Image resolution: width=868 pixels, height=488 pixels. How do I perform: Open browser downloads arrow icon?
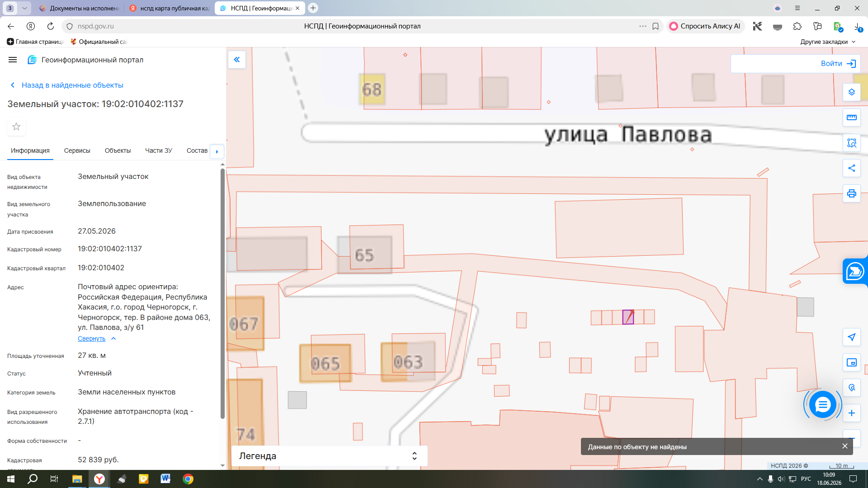pos(858,26)
